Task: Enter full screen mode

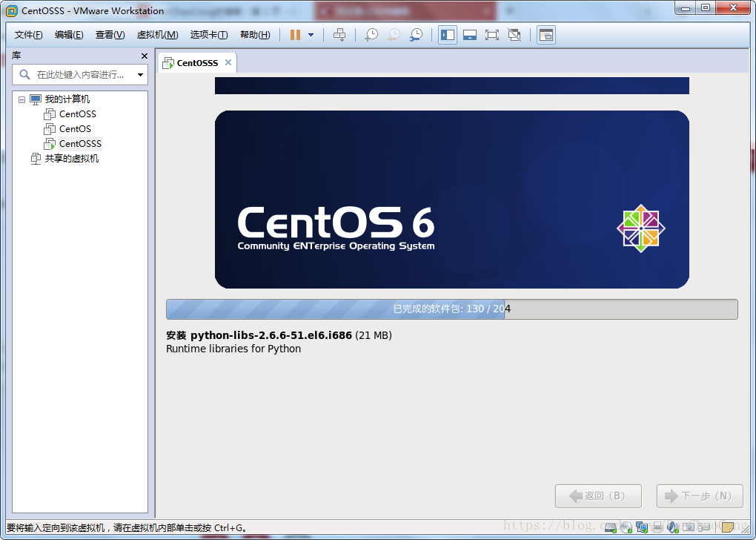Action: point(492,35)
